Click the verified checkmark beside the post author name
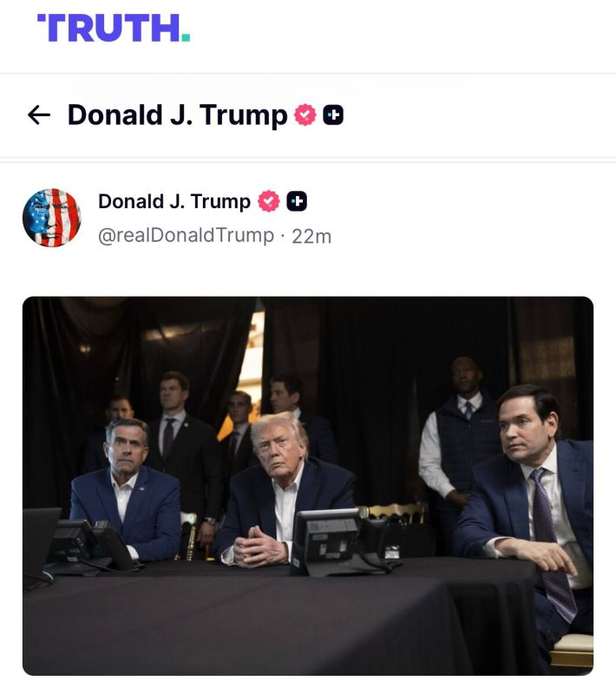The height and width of the screenshot is (694, 616). click(268, 202)
